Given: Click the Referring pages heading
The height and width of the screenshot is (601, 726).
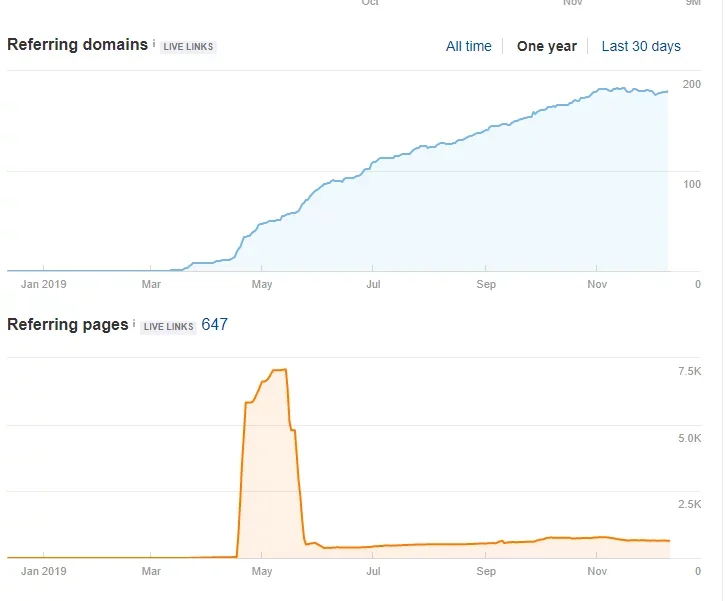Looking at the screenshot, I should [68, 325].
